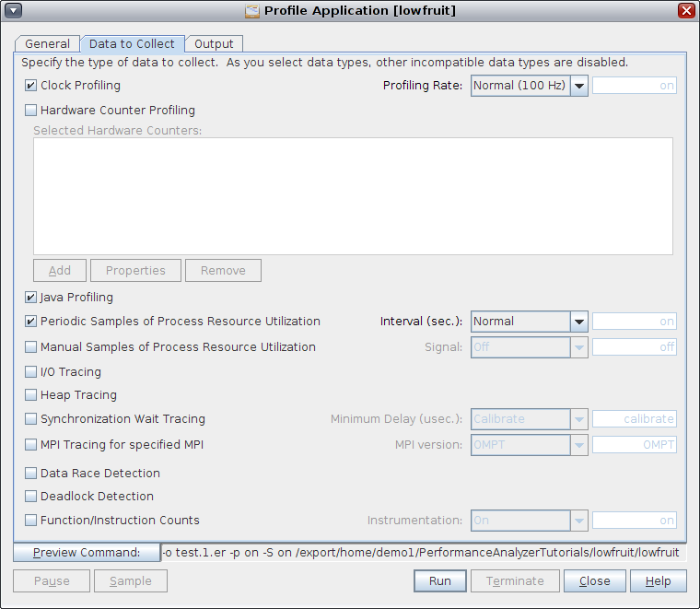
Task: Disable Periodic Samples of Process Resource Utilization
Action: [x=30, y=321]
